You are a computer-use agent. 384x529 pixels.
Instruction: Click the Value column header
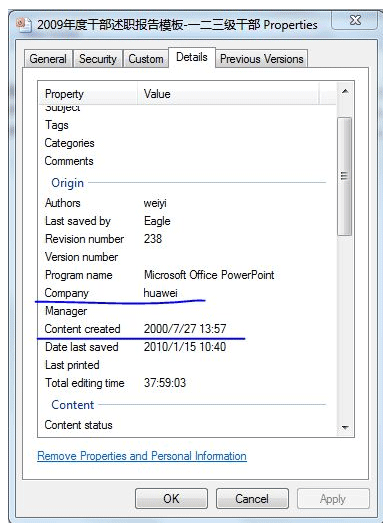pyautogui.click(x=228, y=93)
